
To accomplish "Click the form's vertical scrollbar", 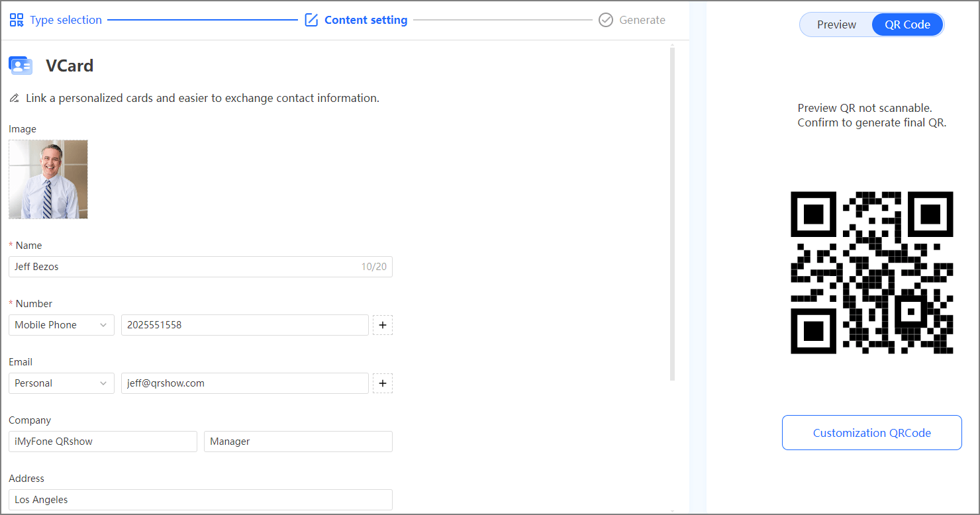I will (673, 213).
